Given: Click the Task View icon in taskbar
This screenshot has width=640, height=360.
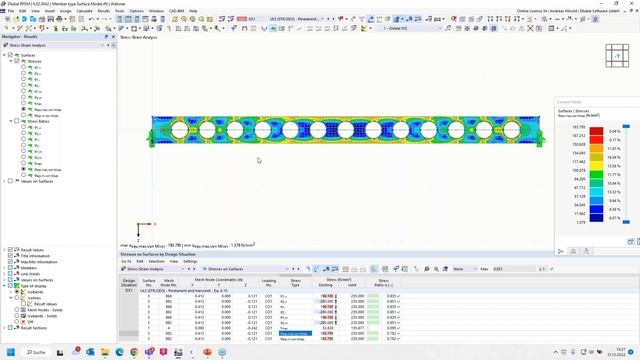Looking at the screenshot, I should coord(60,352).
